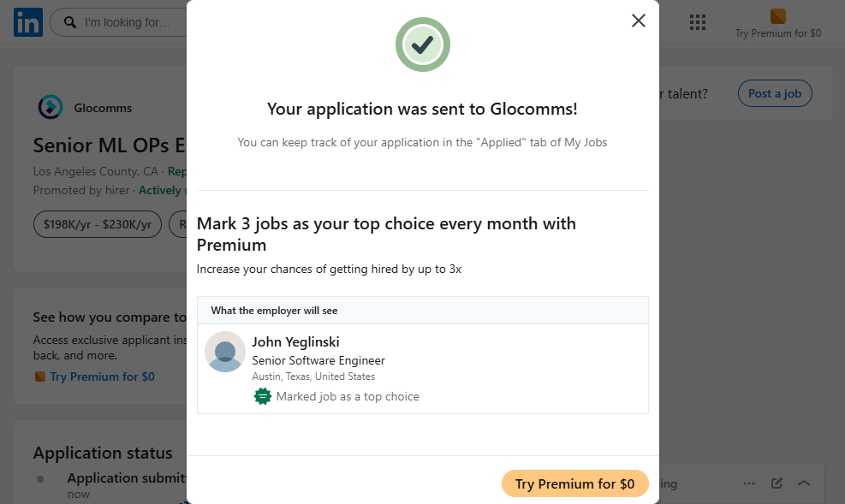This screenshot has width=845, height=504.
Task: Open messaging options ellipsis menu
Action: 749,483
